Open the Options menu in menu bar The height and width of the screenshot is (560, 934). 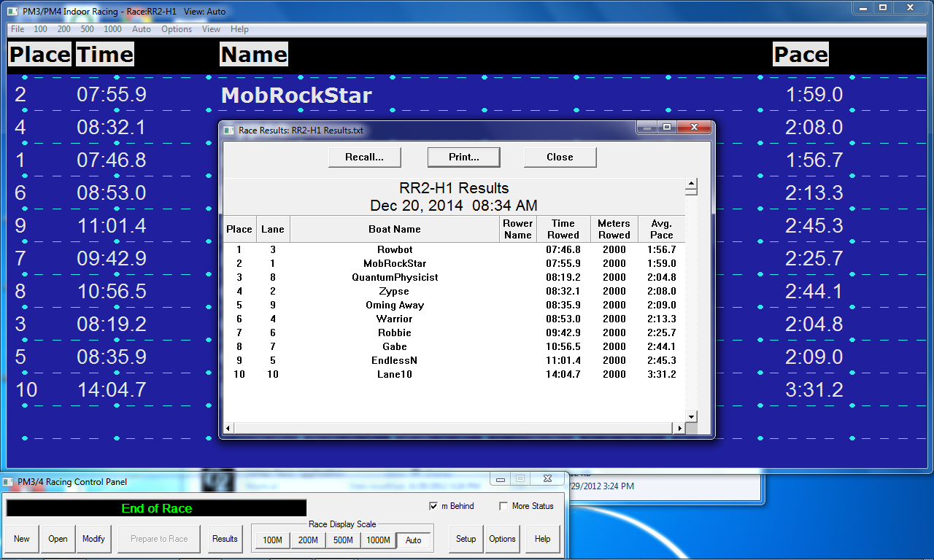(x=177, y=29)
